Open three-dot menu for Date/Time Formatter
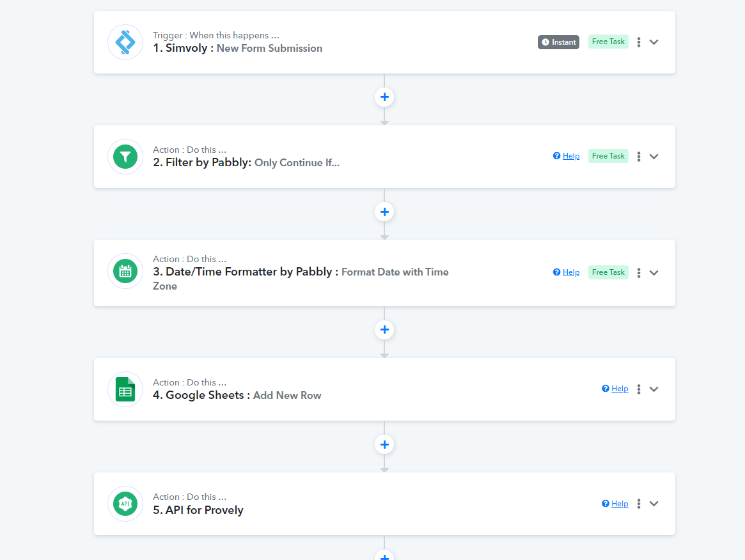Screen dimensions: 745x560 [x=639, y=272]
